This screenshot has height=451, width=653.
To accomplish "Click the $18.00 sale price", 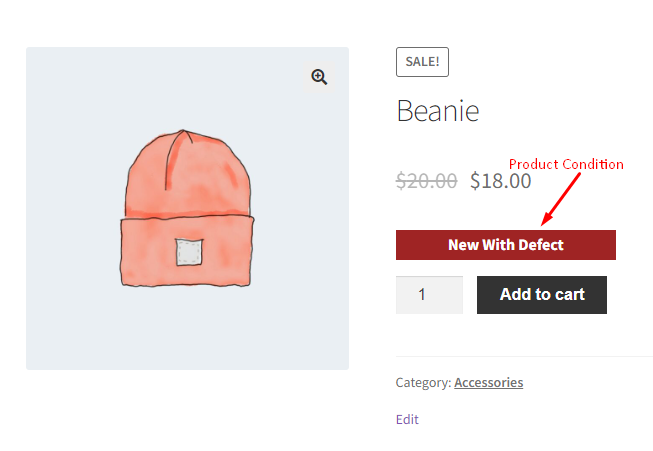I will [x=501, y=181].
